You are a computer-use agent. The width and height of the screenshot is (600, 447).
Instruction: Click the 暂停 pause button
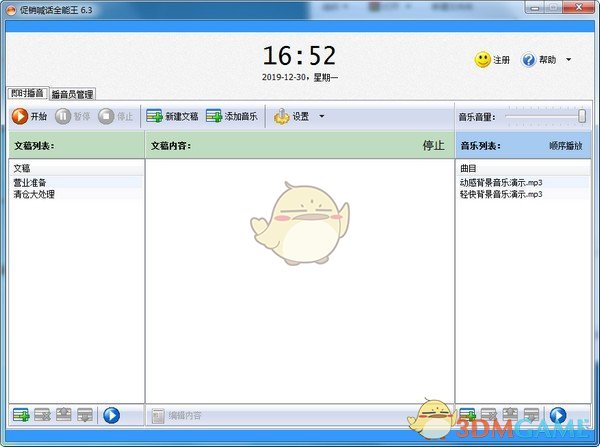(73, 116)
